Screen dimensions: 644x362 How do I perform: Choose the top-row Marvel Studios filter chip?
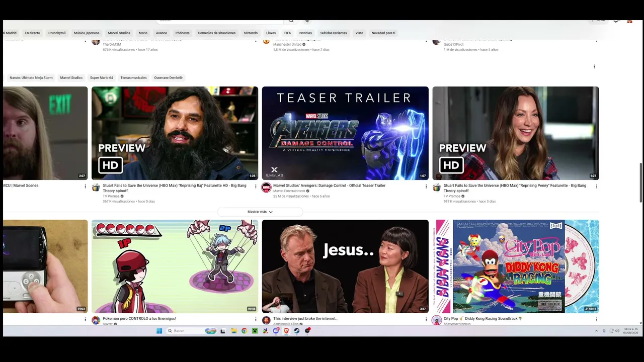[119, 33]
